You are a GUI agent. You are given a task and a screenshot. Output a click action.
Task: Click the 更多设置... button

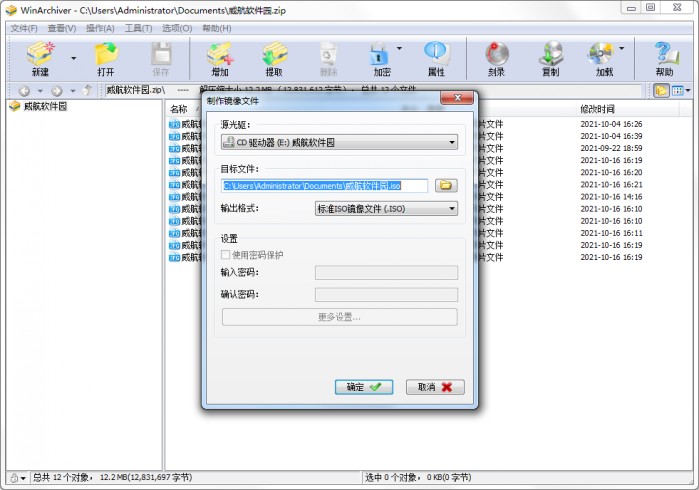(339, 317)
